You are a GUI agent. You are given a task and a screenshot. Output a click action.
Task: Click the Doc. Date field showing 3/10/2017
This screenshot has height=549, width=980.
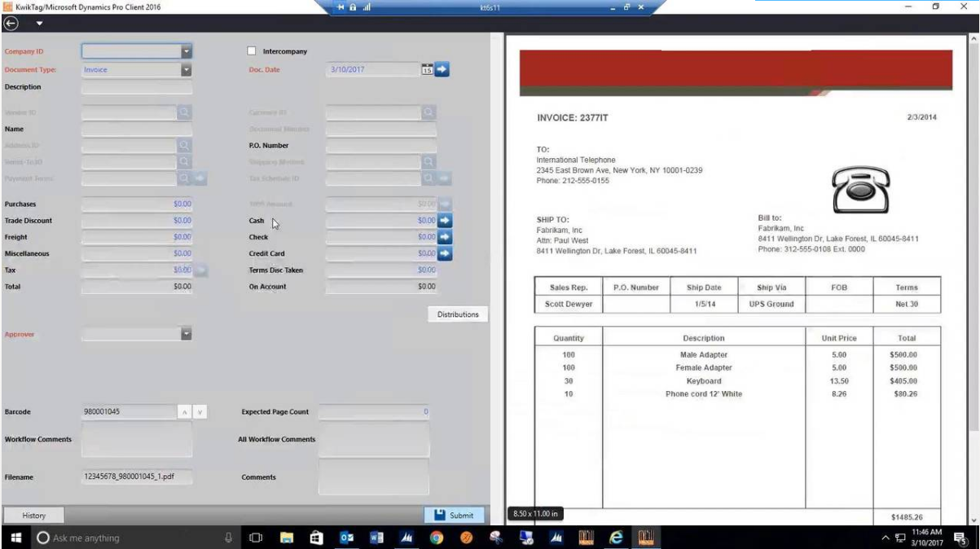pyautogui.click(x=372, y=69)
